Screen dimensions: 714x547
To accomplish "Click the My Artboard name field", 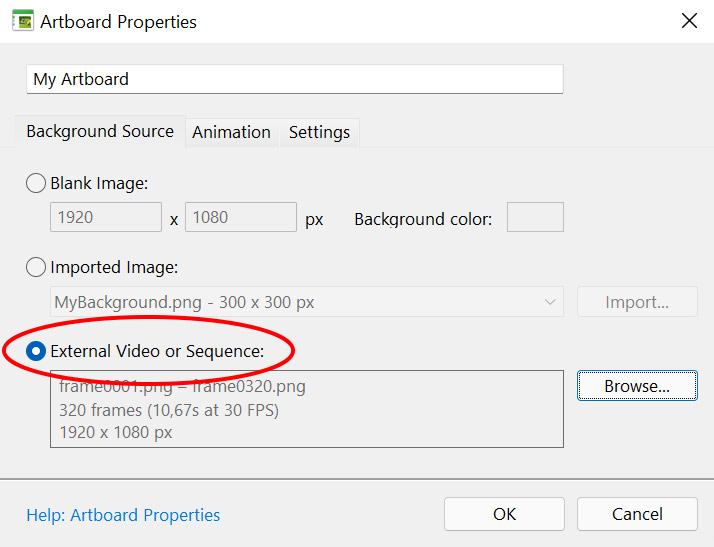I will coord(294,79).
